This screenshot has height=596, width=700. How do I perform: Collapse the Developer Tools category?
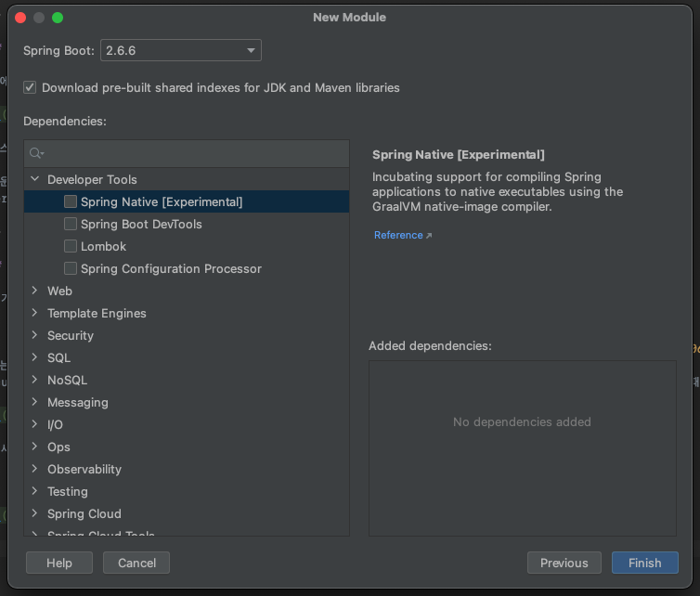(34, 179)
